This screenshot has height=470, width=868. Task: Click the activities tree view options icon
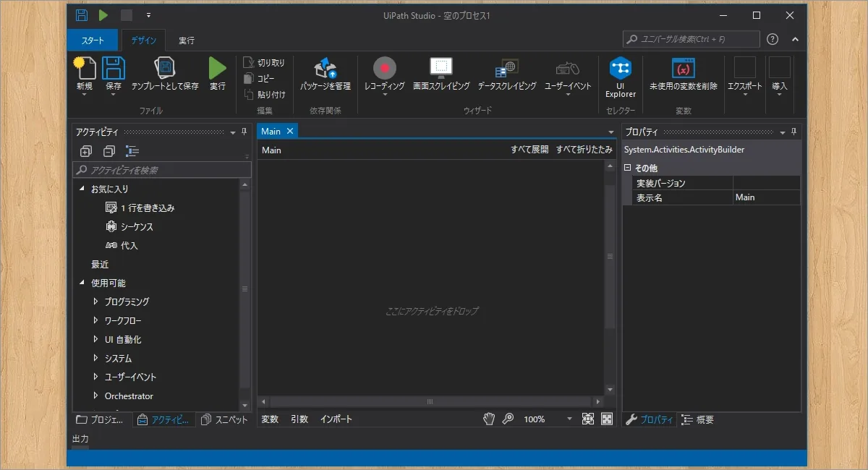tap(132, 151)
